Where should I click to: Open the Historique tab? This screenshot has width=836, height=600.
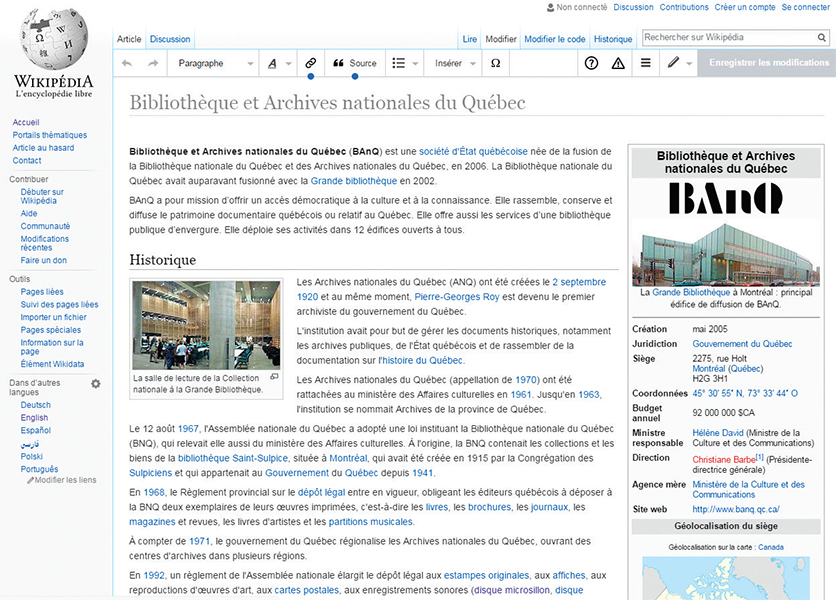(x=613, y=39)
